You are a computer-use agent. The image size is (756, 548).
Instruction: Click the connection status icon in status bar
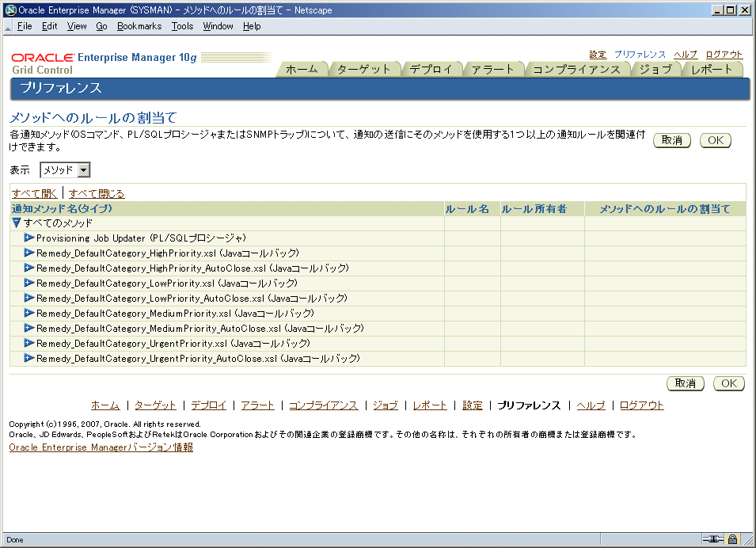[x=713, y=539]
